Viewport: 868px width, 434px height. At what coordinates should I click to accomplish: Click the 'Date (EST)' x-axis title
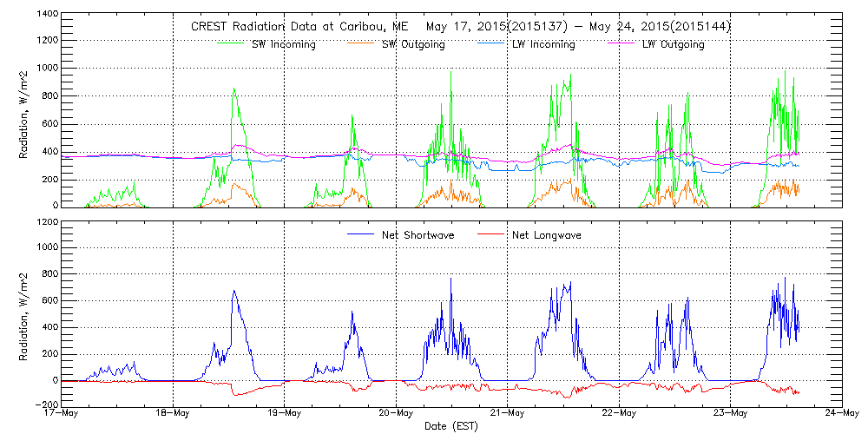click(x=452, y=426)
